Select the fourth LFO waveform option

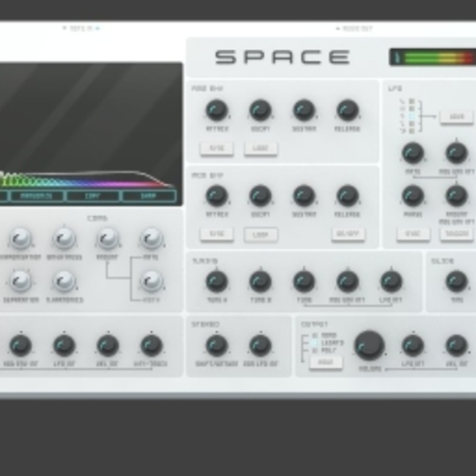[x=411, y=124]
